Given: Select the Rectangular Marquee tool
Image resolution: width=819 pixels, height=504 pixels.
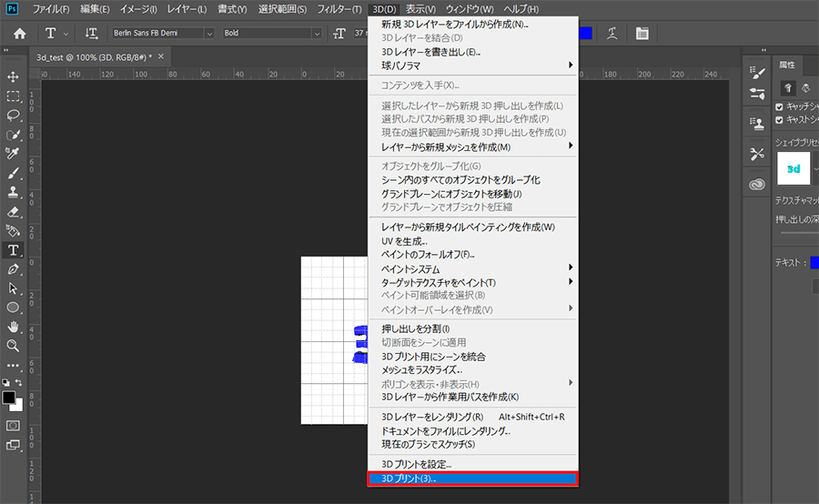Looking at the screenshot, I should (x=13, y=96).
